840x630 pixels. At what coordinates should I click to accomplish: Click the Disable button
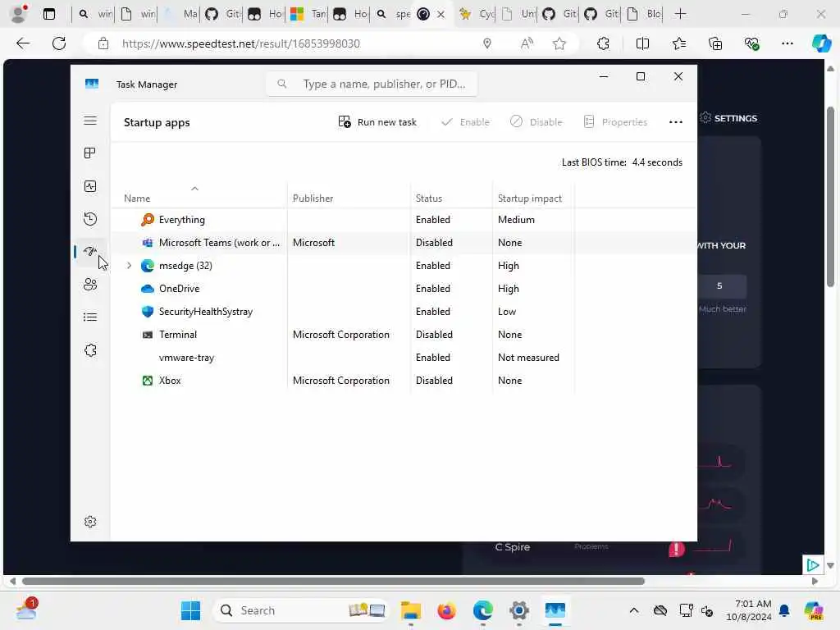tap(536, 122)
